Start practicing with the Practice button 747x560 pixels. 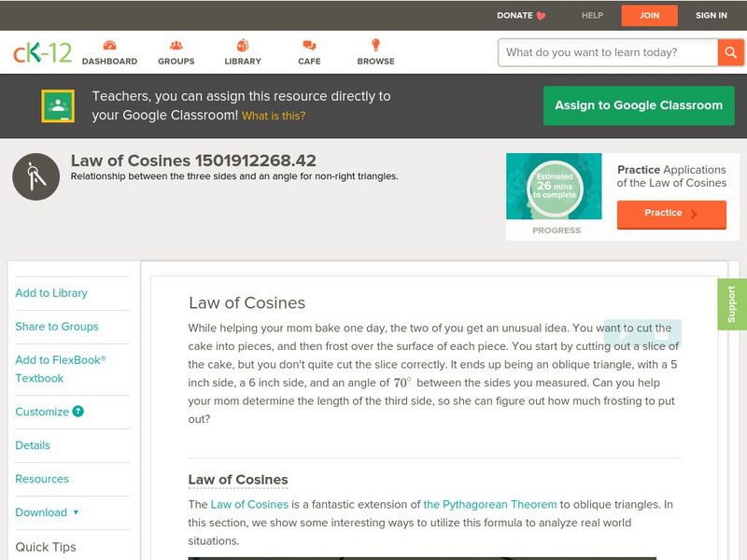tap(670, 214)
